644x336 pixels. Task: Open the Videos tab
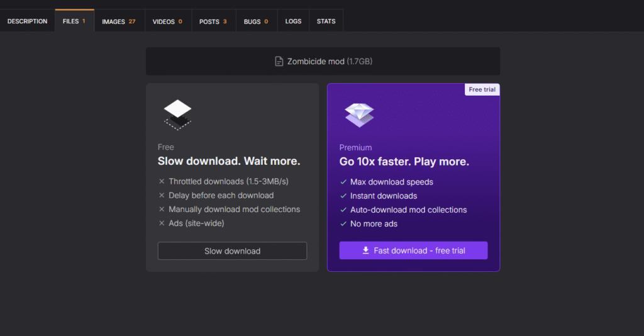click(x=167, y=21)
